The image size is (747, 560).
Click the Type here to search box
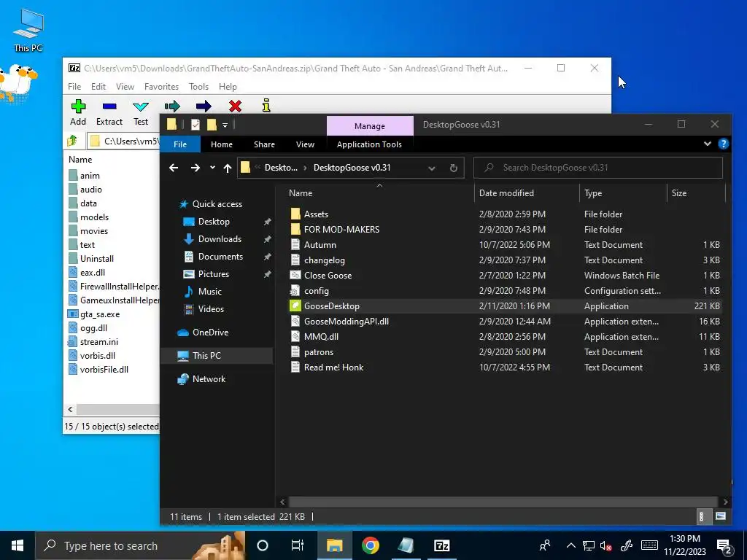tap(140, 545)
